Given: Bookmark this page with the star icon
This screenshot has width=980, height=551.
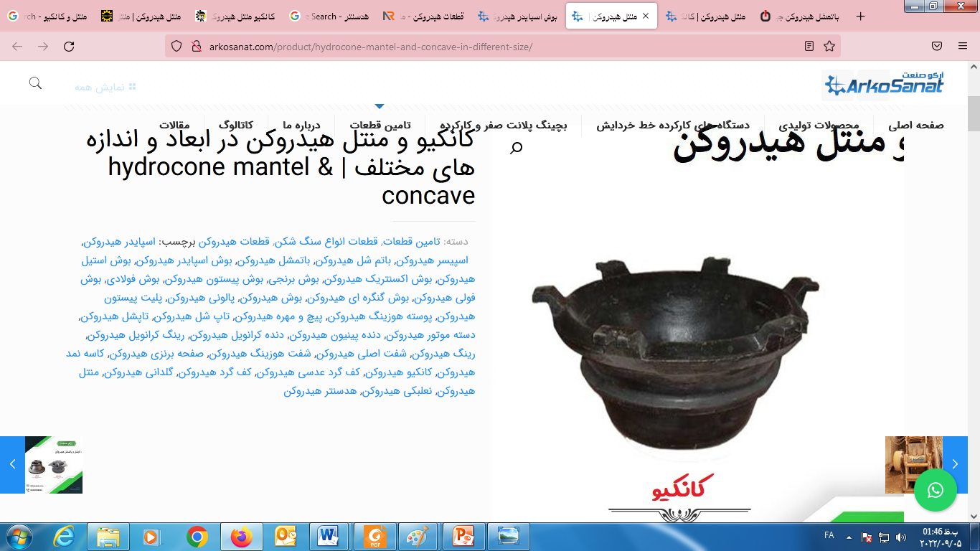Looking at the screenshot, I should (x=829, y=47).
